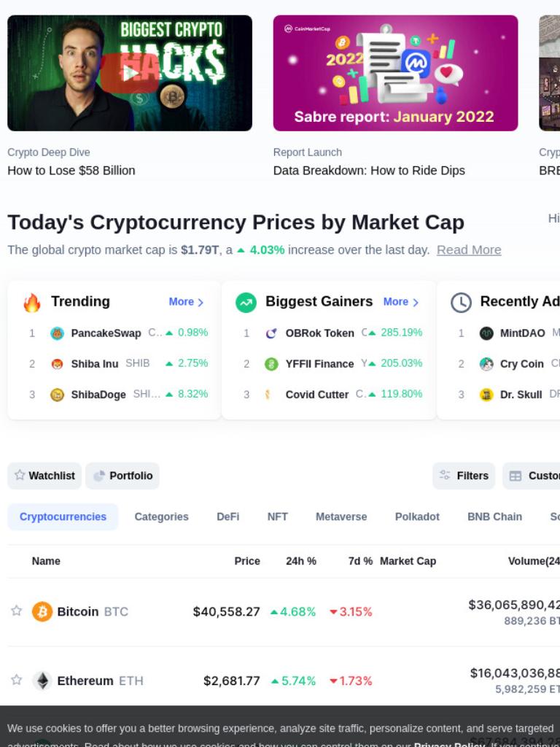The image size is (560, 747).
Task: Switch to the DeFi tab
Action: (227, 516)
